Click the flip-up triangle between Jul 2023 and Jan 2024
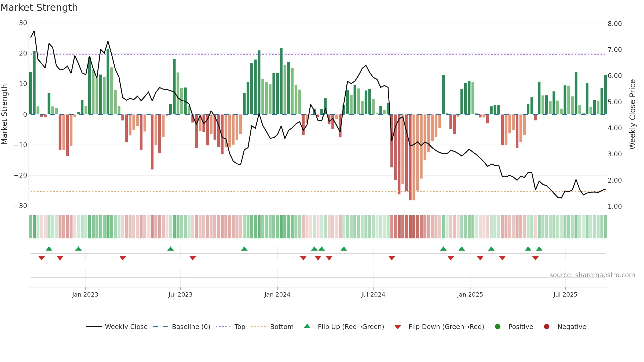This screenshot has height=362, width=644. coord(244,249)
